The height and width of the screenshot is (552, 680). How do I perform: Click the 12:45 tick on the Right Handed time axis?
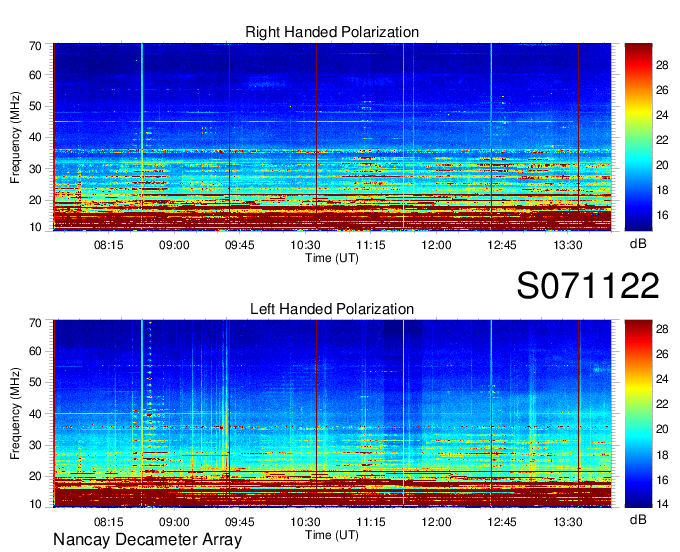[x=502, y=245]
